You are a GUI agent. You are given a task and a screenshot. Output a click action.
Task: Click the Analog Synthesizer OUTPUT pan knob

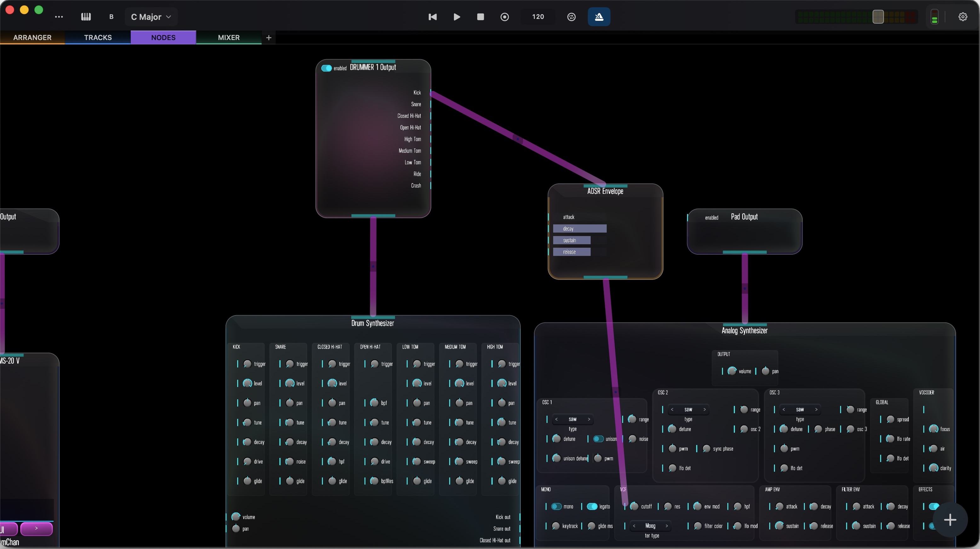pyautogui.click(x=765, y=371)
